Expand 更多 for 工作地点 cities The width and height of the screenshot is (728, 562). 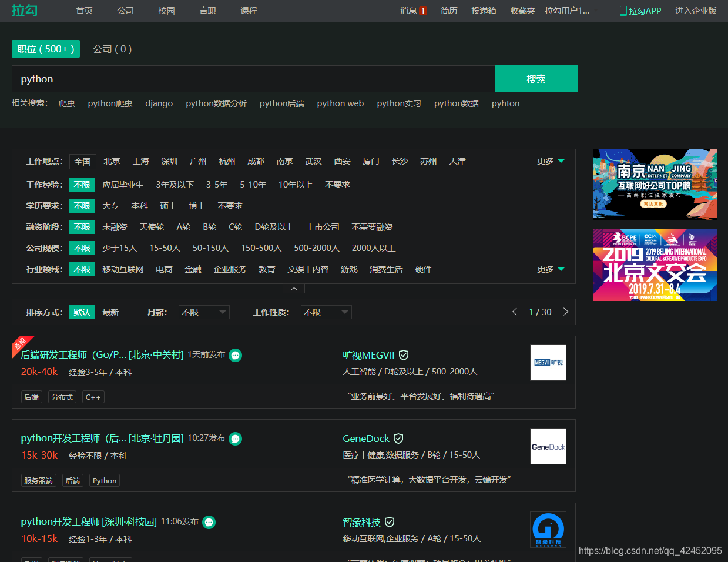pos(551,161)
